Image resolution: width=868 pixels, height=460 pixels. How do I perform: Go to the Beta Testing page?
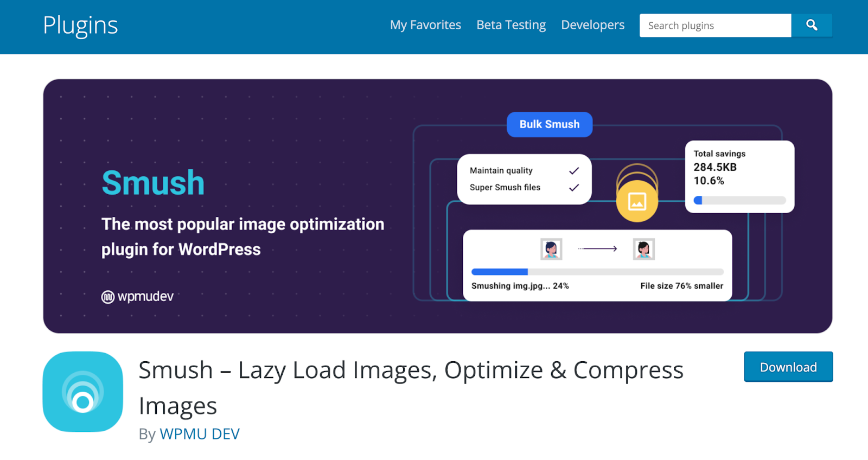click(x=511, y=25)
